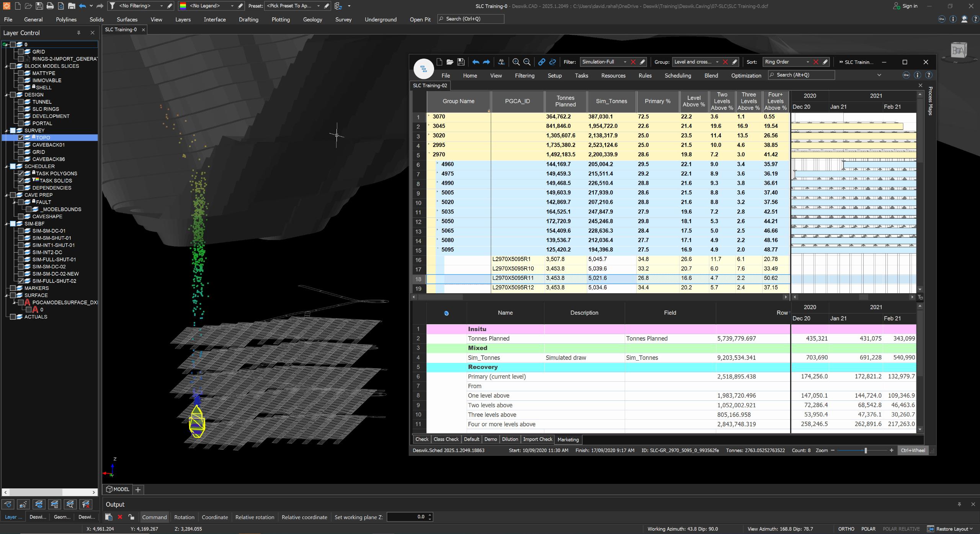
Task: Zoom out on the Gantt chart
Action: tap(527, 62)
